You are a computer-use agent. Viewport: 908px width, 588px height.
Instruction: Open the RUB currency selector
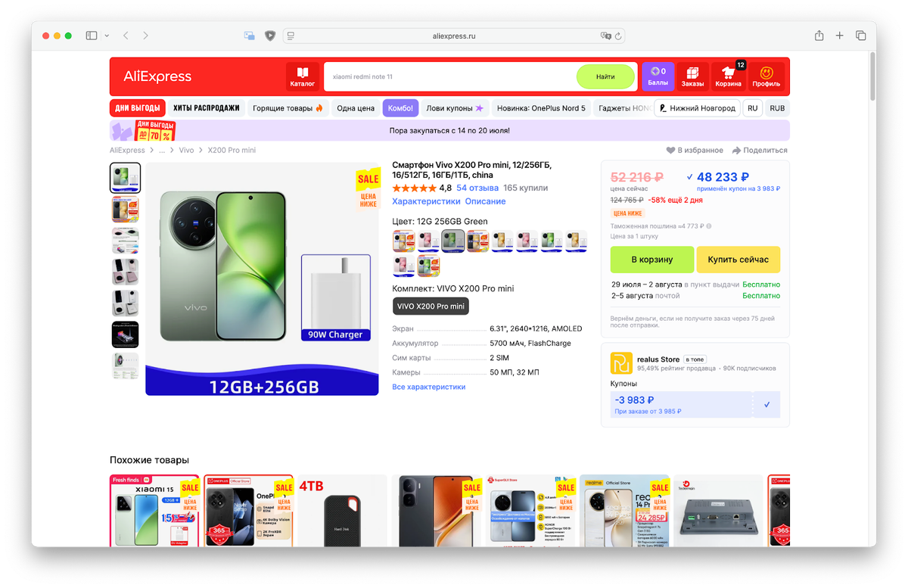coord(777,108)
